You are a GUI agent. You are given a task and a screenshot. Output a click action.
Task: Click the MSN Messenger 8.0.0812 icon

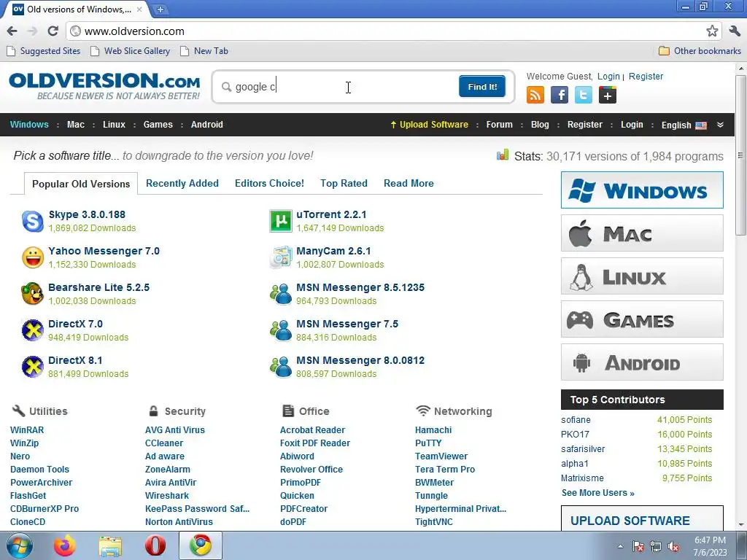point(281,367)
